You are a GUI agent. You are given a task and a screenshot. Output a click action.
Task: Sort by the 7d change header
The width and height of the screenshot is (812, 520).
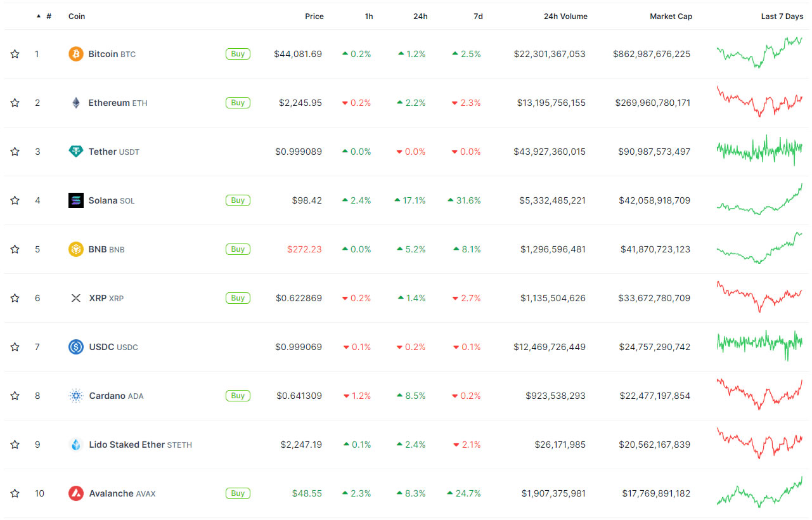coord(478,16)
